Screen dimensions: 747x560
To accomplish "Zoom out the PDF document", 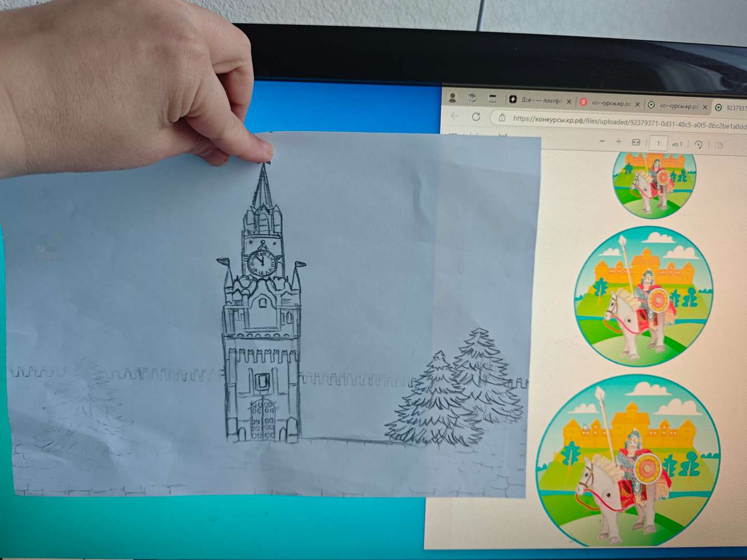I will tap(602, 140).
